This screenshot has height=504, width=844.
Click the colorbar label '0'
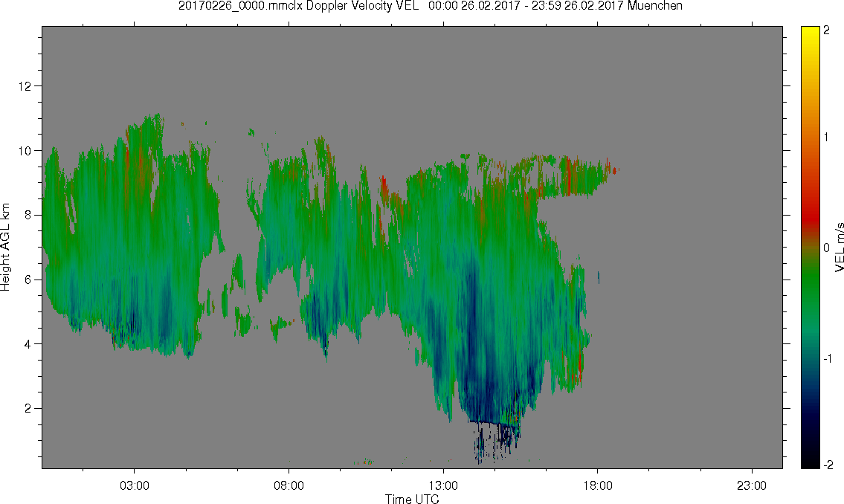[x=827, y=248]
